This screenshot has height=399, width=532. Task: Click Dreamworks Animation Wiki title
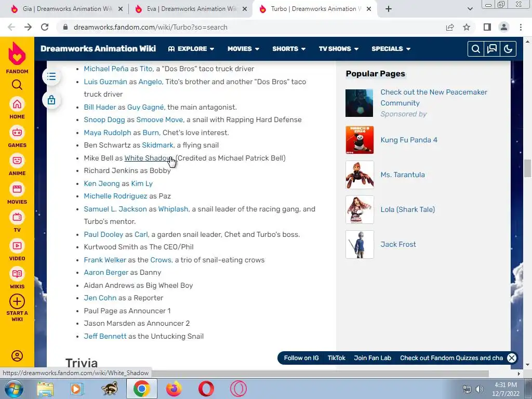pyautogui.click(x=98, y=48)
